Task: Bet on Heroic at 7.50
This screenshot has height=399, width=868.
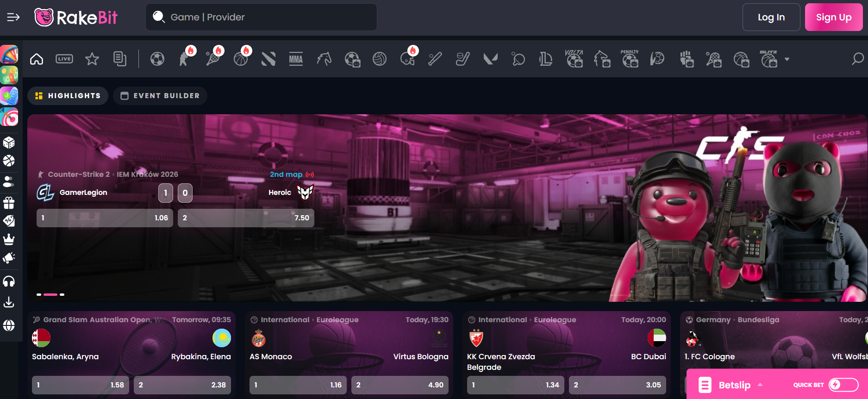Action: point(246,218)
